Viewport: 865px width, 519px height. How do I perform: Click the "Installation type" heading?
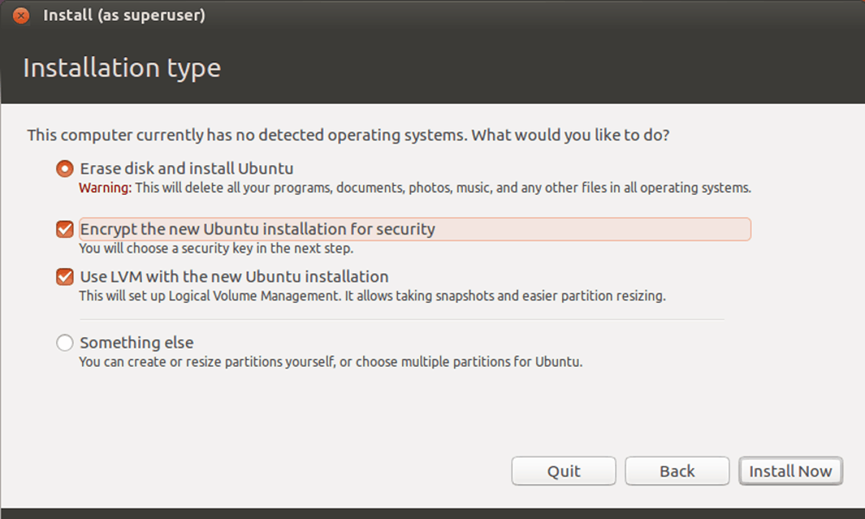pos(122,68)
